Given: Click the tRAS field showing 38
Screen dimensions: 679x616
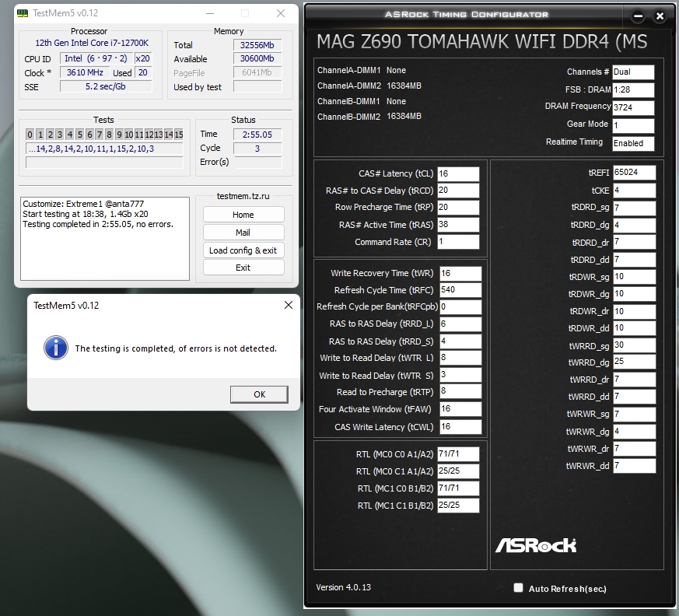Looking at the screenshot, I should (458, 225).
